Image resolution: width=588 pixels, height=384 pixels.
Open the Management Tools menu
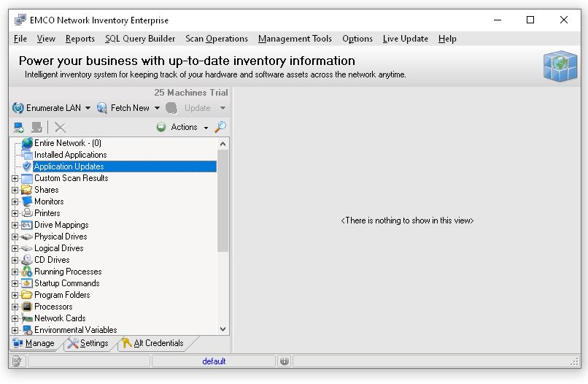[x=295, y=39]
